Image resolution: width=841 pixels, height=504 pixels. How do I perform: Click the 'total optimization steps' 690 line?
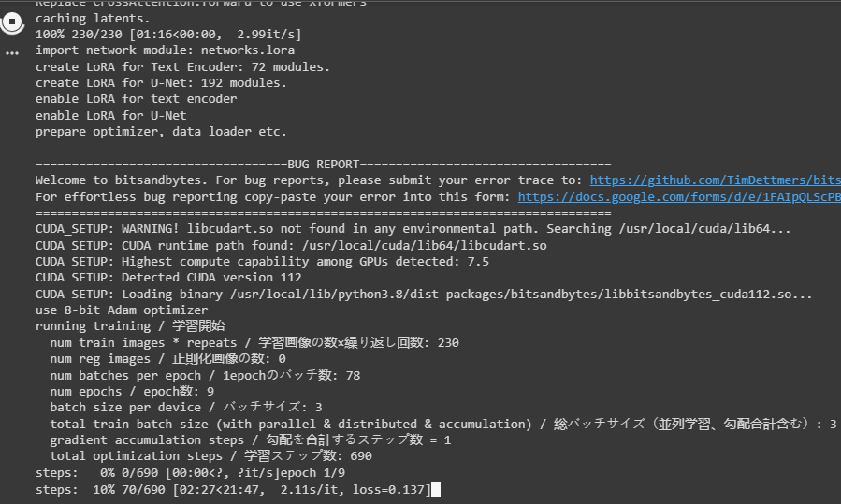[x=210, y=456]
